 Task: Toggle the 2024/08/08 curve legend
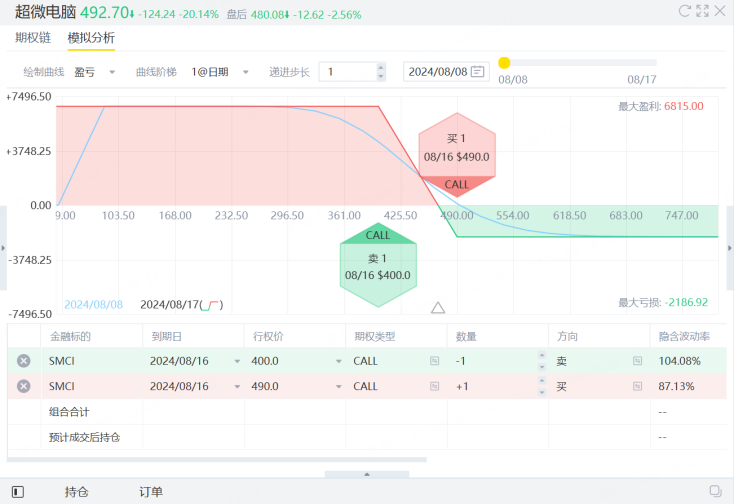coord(94,305)
